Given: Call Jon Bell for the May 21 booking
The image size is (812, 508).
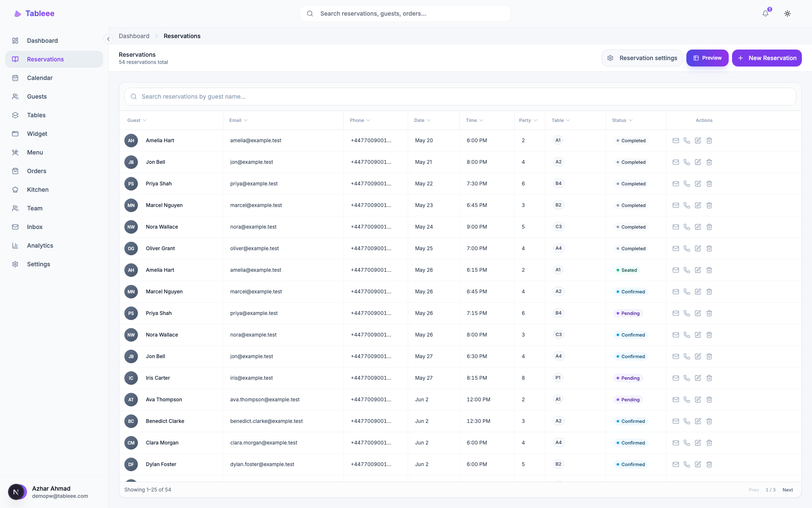Looking at the screenshot, I should (x=687, y=162).
